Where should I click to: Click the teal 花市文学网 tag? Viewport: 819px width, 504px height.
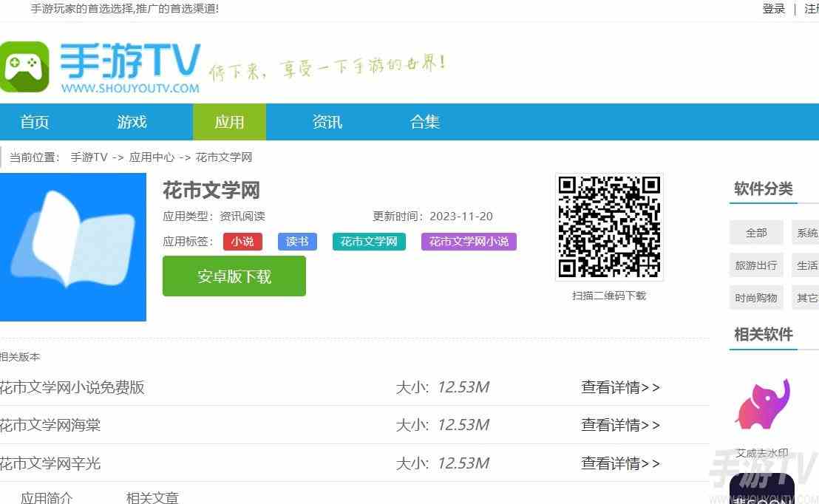click(x=369, y=242)
